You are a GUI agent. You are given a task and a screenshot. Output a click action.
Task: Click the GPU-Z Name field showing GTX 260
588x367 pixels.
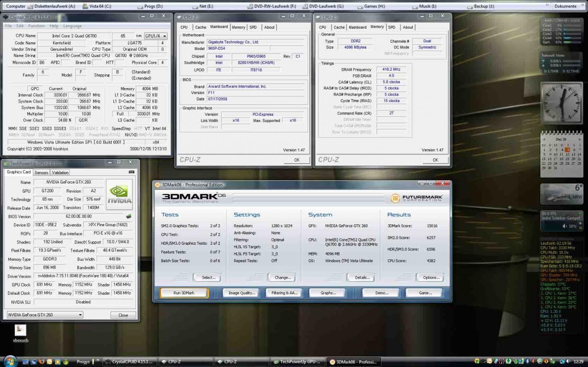click(69, 182)
